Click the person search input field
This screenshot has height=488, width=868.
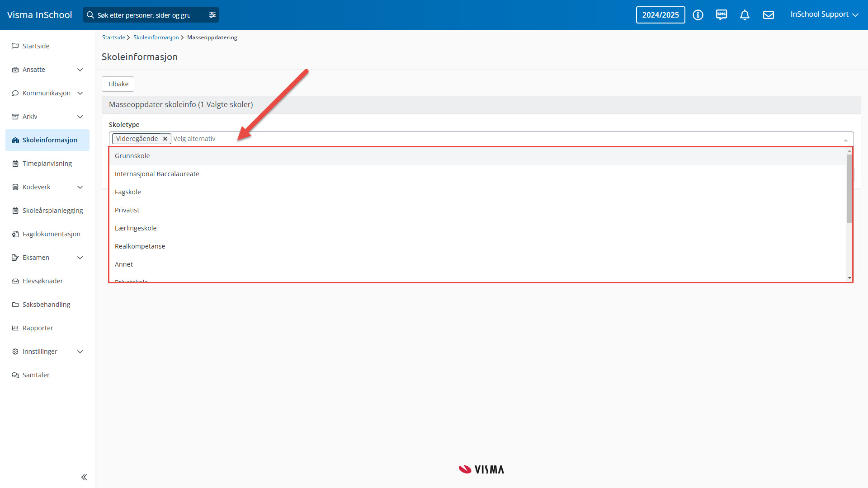(x=145, y=15)
